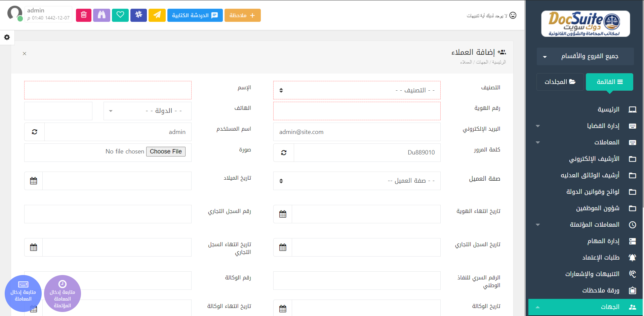This screenshot has height=316, width=644.
Task: Expand إدارة القضايا menu in sidebar
Action: click(x=603, y=126)
